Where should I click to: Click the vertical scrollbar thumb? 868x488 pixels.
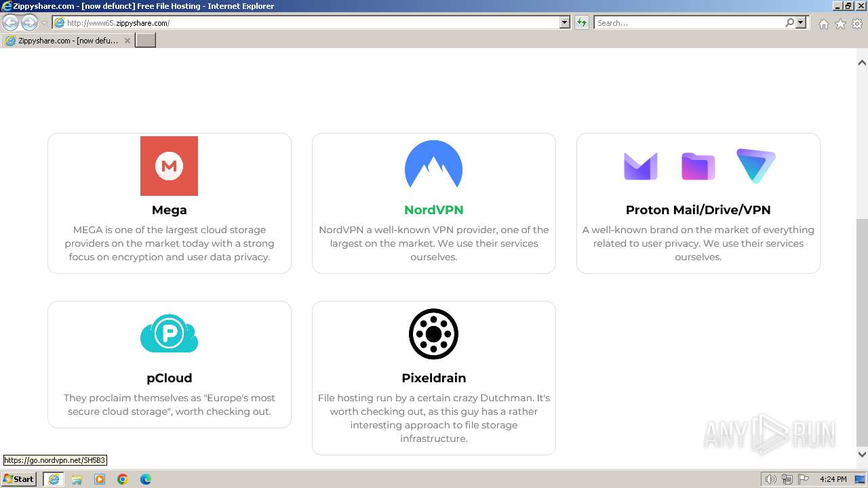(x=862, y=332)
